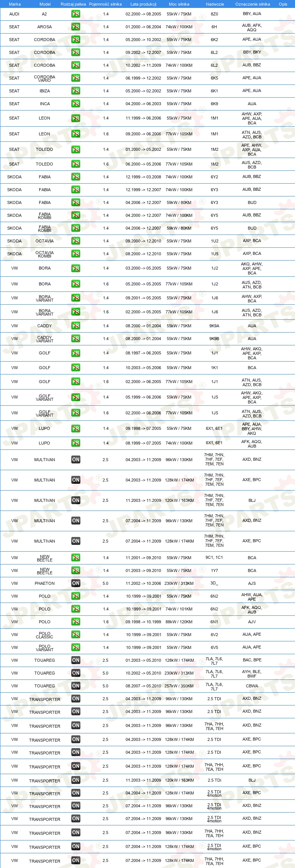This screenshot has width=295, height=868.
Task: Click body code 1K1
Action: coord(214,368)
